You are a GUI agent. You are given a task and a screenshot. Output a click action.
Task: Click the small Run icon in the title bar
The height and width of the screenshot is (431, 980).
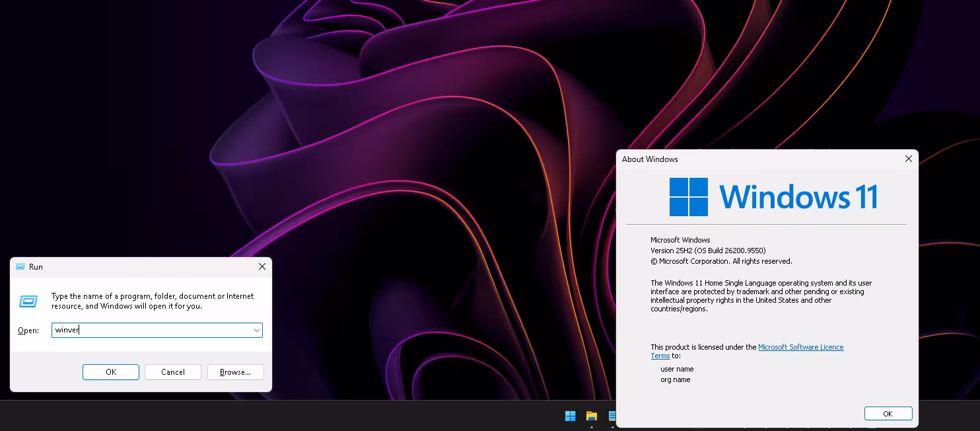[19, 266]
